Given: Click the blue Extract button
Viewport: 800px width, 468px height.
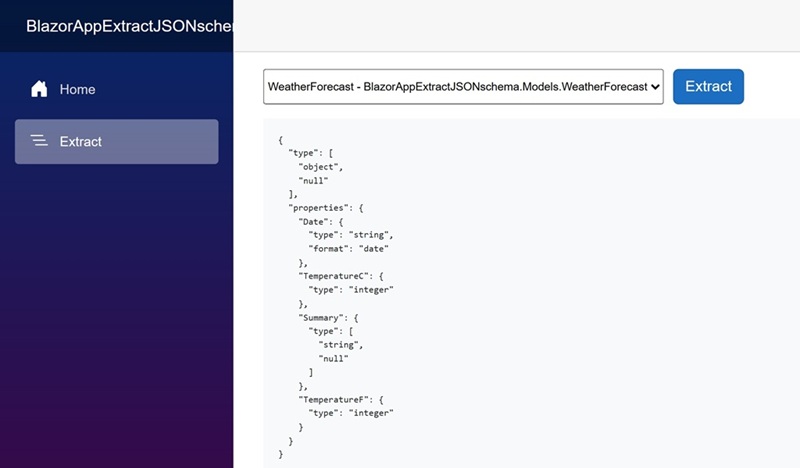Looking at the screenshot, I should [708, 87].
